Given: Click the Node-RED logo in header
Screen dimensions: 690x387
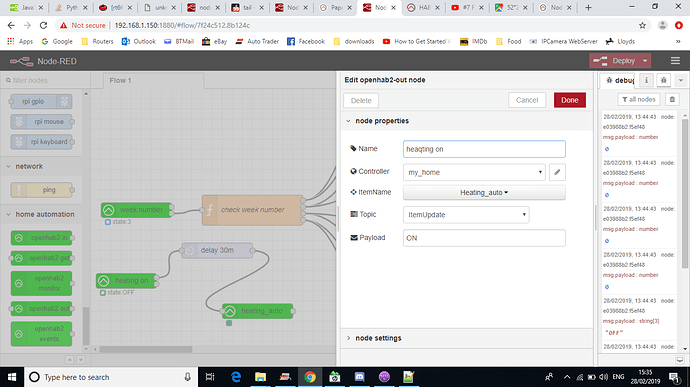Looking at the screenshot, I should coord(21,61).
